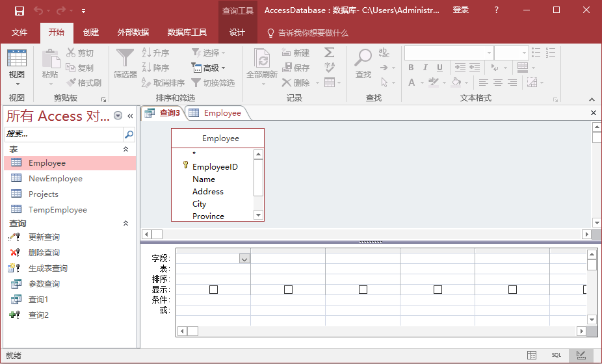Open the 字段 field dropdown arrow
This screenshot has width=602, height=364.
tap(244, 259)
